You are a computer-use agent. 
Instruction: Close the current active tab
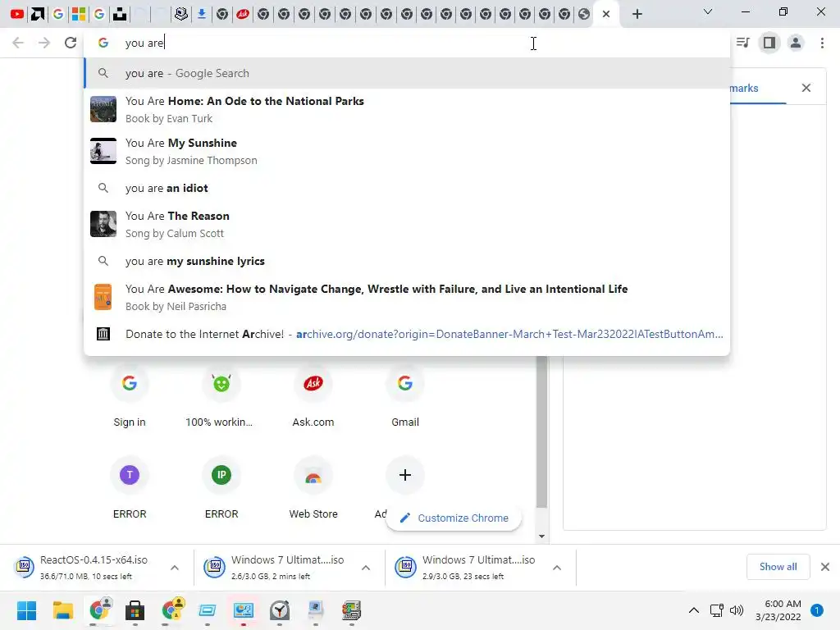tap(606, 14)
